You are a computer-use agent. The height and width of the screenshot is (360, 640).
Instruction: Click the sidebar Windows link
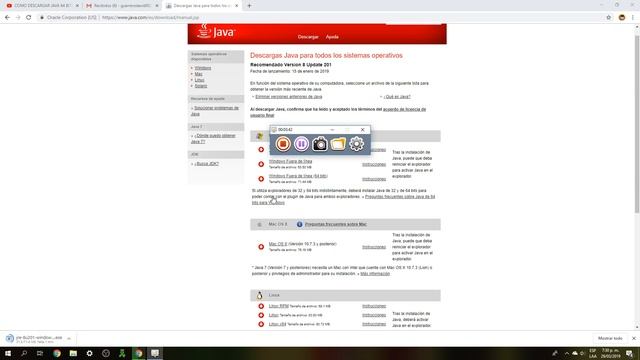point(203,68)
